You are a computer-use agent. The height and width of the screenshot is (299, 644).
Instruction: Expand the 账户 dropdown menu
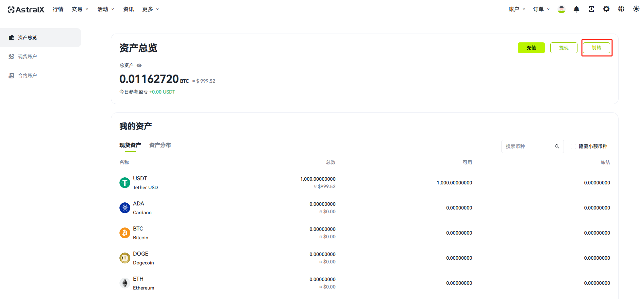click(517, 9)
